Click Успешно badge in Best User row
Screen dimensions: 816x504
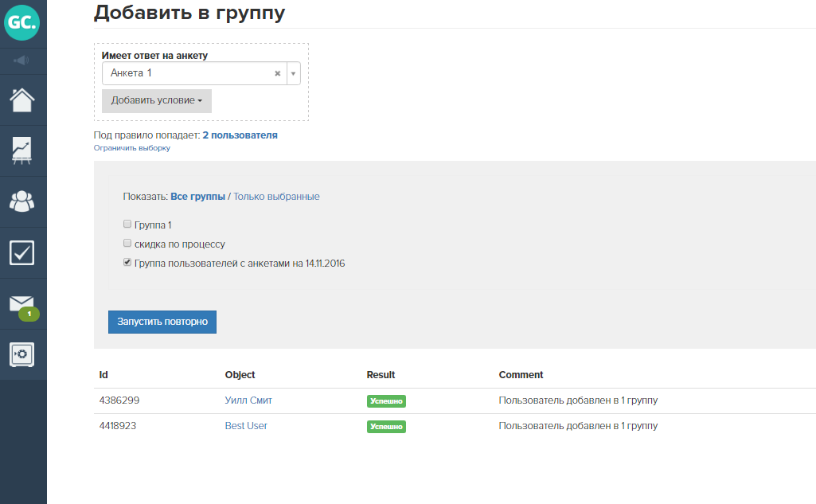pos(386,427)
